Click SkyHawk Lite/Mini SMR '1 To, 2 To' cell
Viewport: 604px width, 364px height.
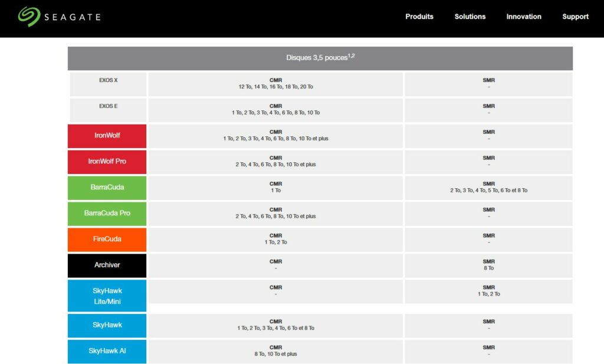tap(489, 291)
